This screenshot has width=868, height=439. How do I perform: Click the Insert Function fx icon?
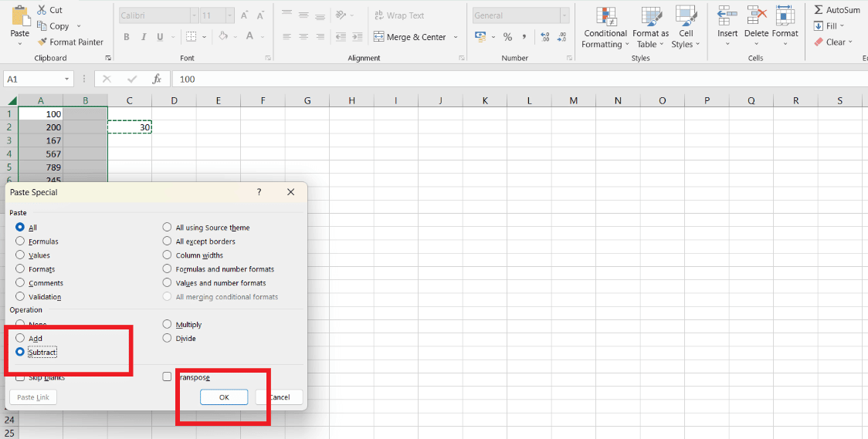click(x=158, y=79)
